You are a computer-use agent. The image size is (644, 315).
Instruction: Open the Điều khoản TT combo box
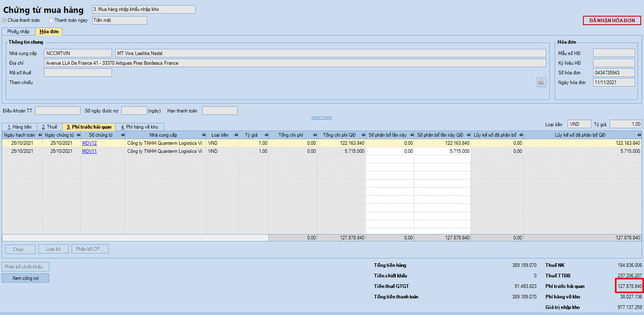tap(58, 111)
